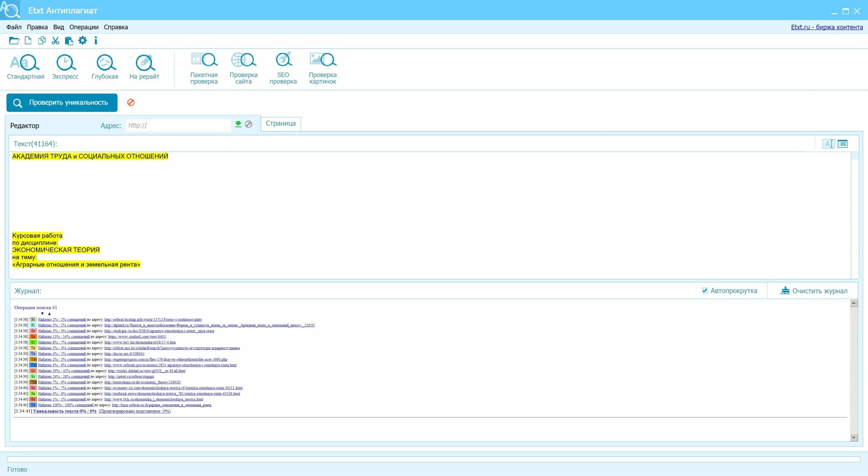The image size is (868, 476).
Task: Click the Etxt Антиплагиат logo in the title bar
Action: tap(10, 10)
